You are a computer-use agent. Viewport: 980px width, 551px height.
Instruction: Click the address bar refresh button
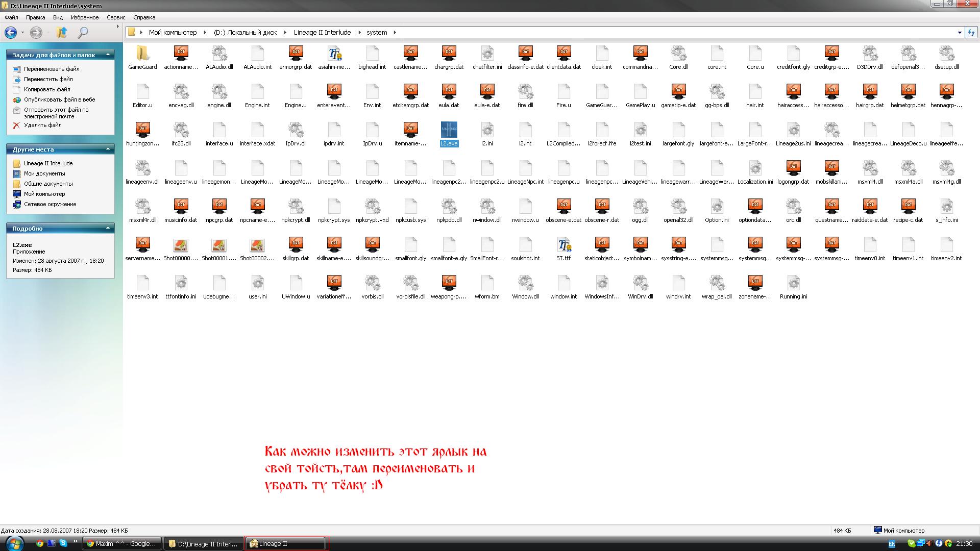(971, 32)
